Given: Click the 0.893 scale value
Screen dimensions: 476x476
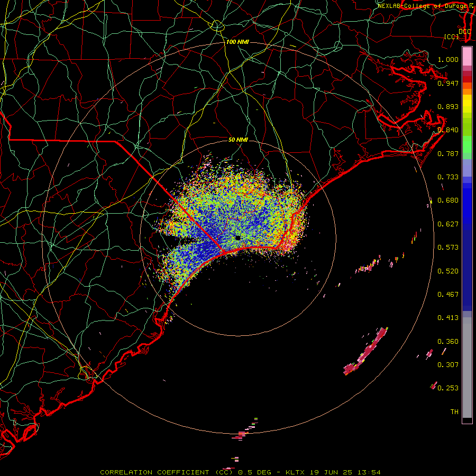Looking at the screenshot, I should 448,106.
